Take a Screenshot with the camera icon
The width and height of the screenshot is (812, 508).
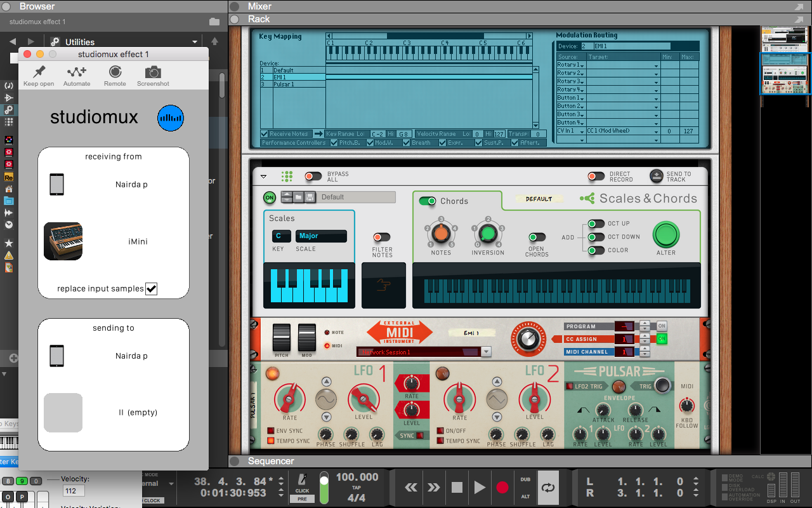click(153, 72)
